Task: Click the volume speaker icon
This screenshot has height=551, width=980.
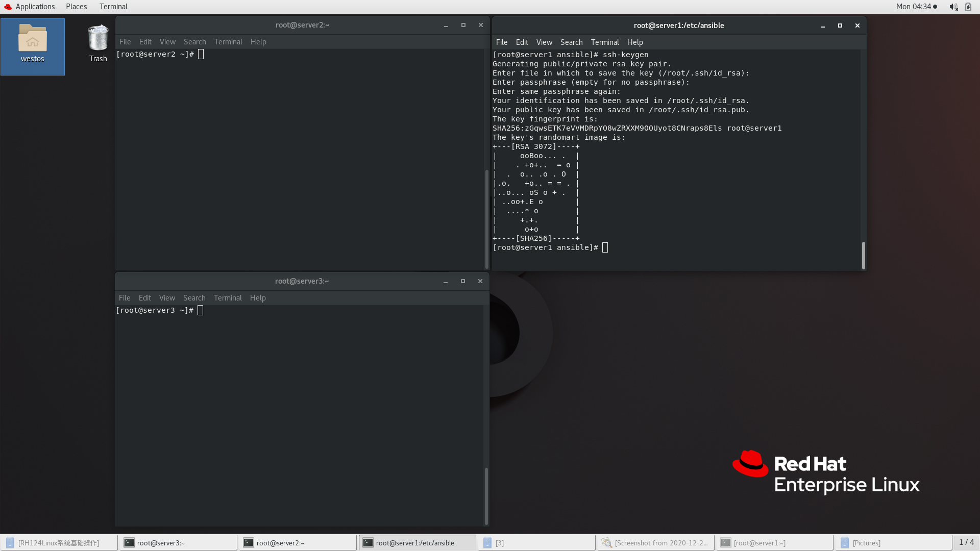Action: coord(953,7)
